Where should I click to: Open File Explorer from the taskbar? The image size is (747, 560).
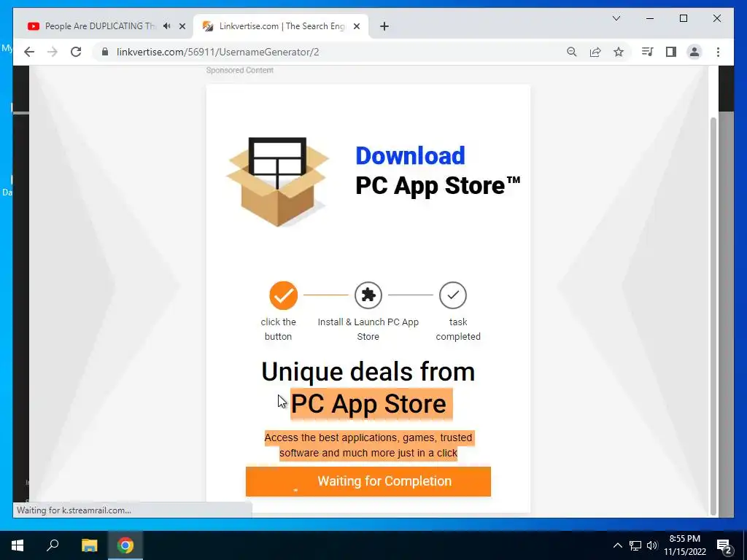pos(89,545)
